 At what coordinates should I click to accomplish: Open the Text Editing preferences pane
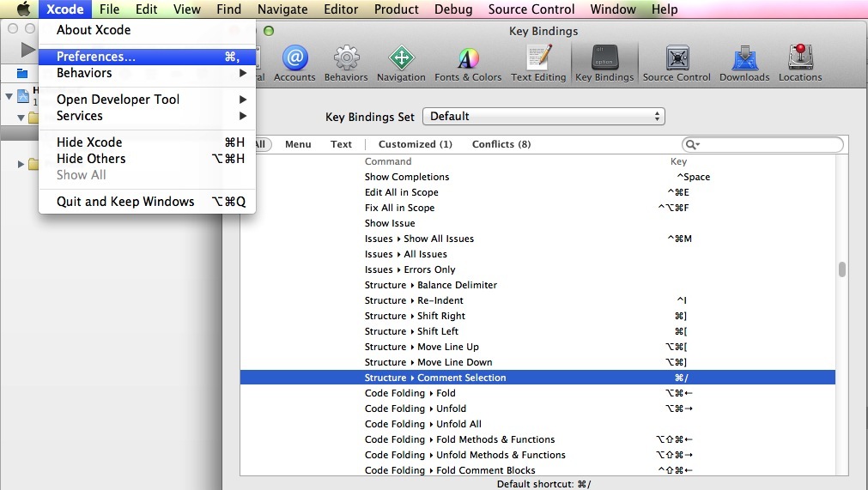(538, 64)
